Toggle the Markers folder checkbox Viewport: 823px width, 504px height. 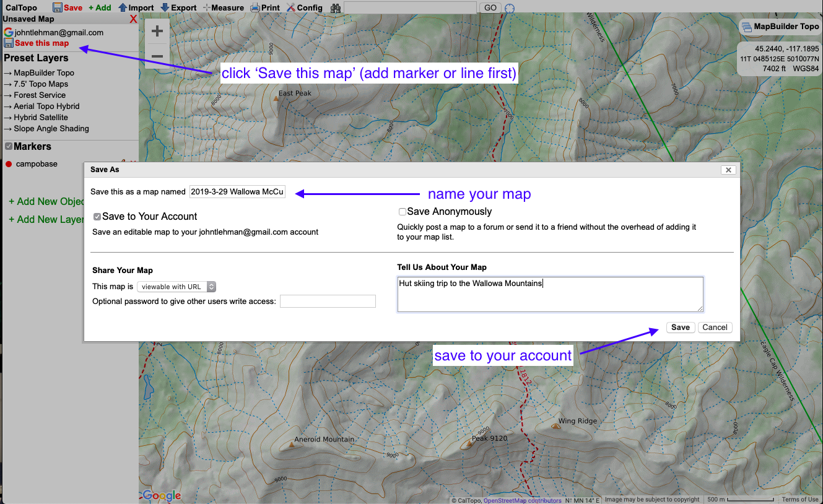(9, 147)
